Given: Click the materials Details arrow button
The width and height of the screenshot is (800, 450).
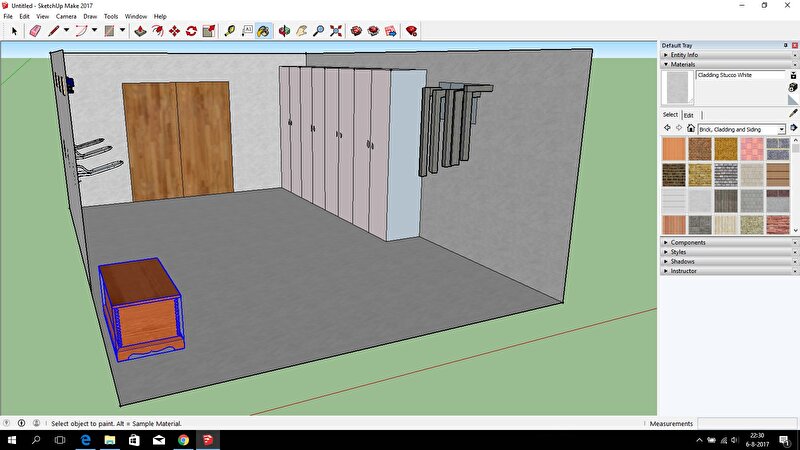Looking at the screenshot, I should pos(794,128).
